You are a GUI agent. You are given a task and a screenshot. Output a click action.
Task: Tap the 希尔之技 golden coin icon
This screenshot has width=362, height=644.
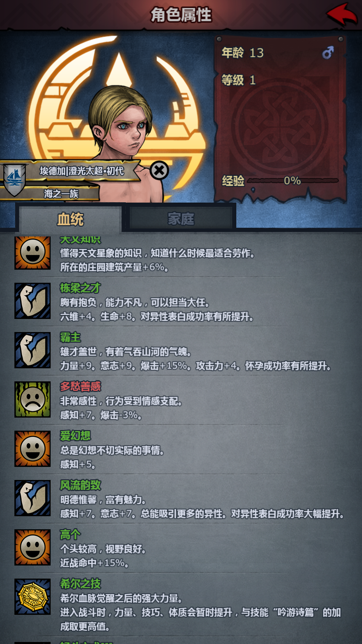tap(33, 597)
